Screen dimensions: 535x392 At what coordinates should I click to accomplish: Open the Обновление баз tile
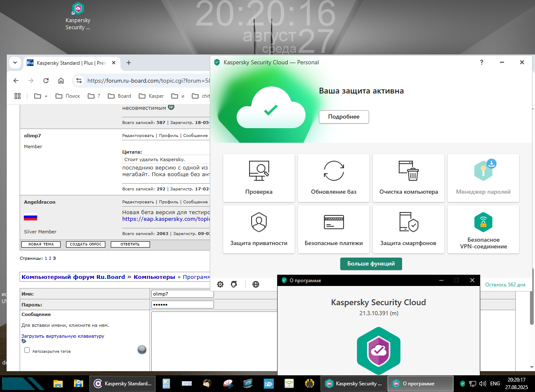[334, 178]
